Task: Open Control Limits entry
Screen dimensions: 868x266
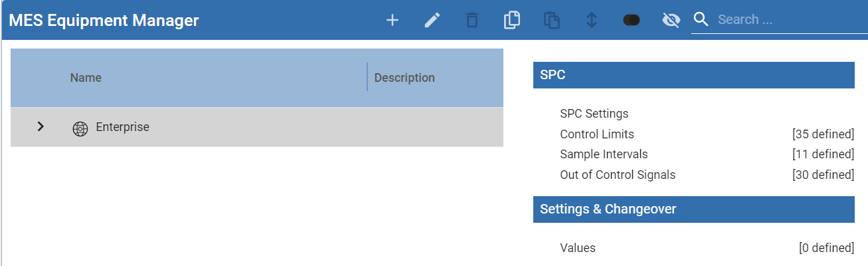Action: click(x=597, y=134)
